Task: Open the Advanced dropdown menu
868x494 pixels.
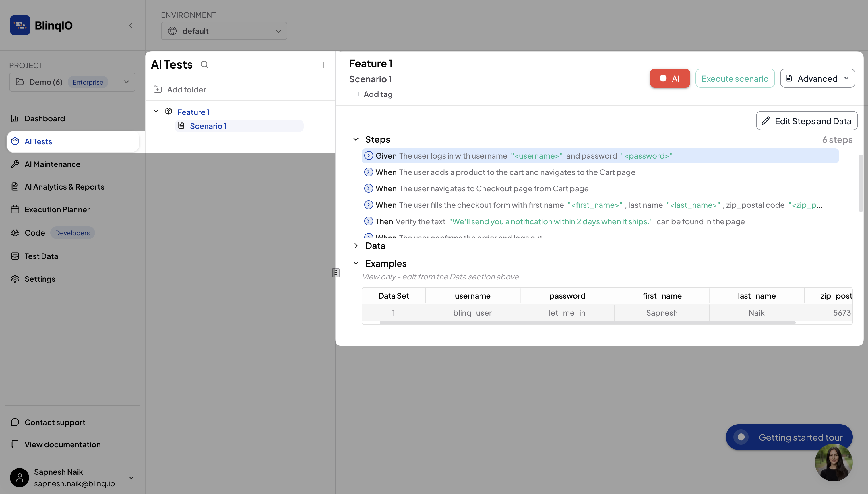Action: pos(817,78)
